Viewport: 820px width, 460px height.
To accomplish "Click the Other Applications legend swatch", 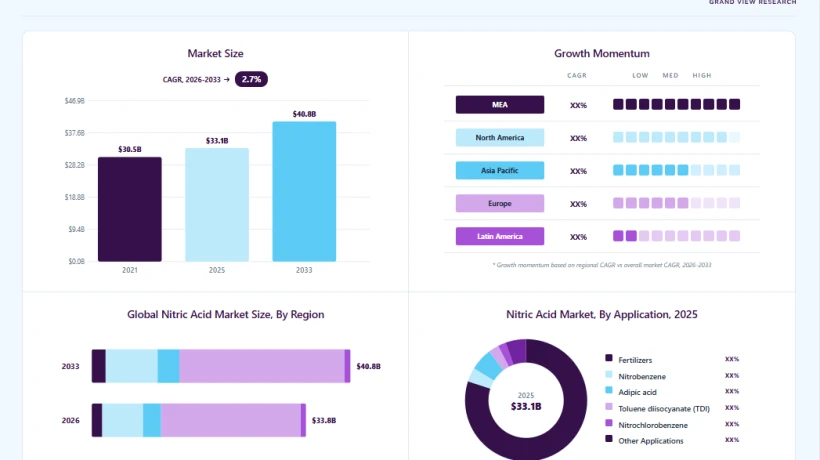I will [x=609, y=439].
